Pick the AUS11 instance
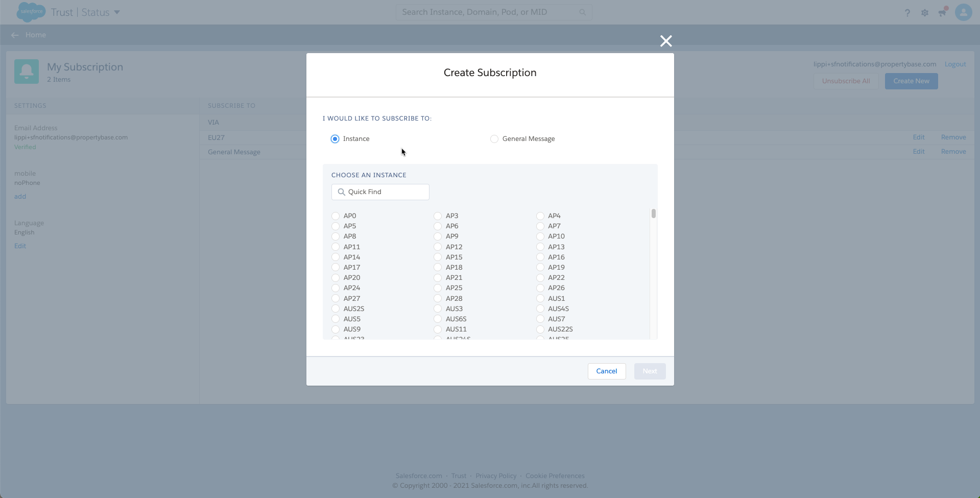Viewport: 980px width, 498px height. click(x=438, y=329)
